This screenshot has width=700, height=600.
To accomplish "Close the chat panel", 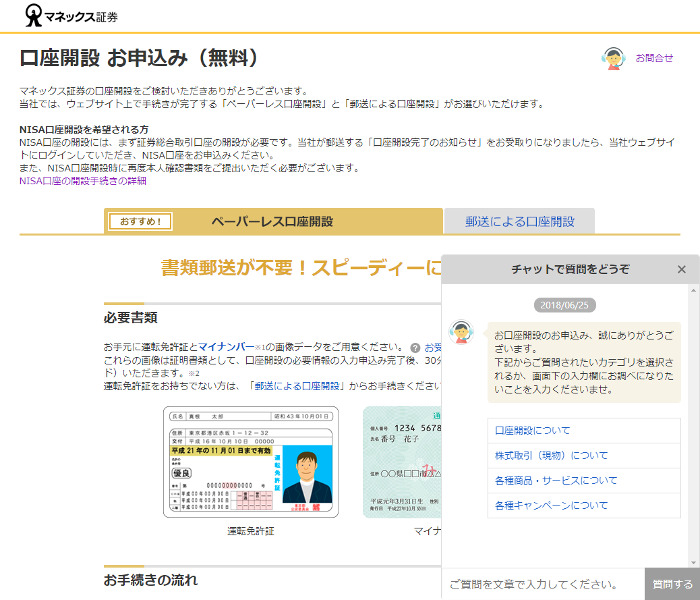I will pyautogui.click(x=681, y=269).
